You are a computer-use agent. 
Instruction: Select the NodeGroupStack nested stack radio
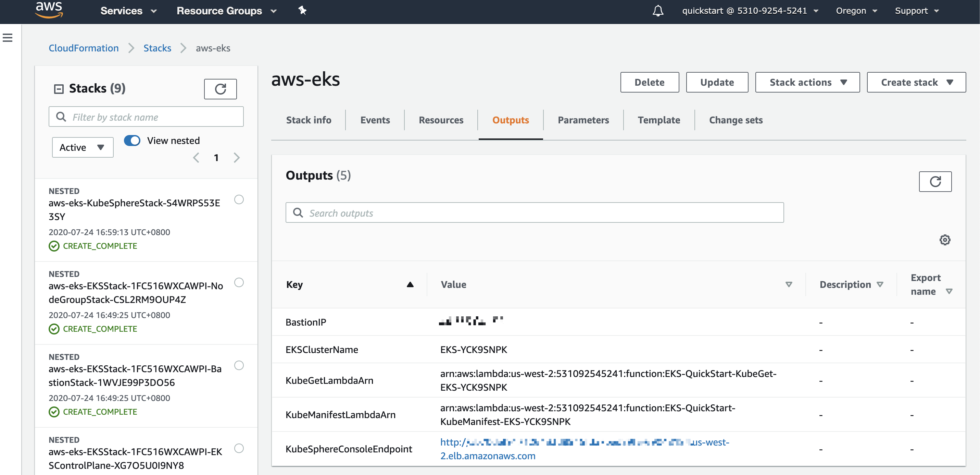239,283
